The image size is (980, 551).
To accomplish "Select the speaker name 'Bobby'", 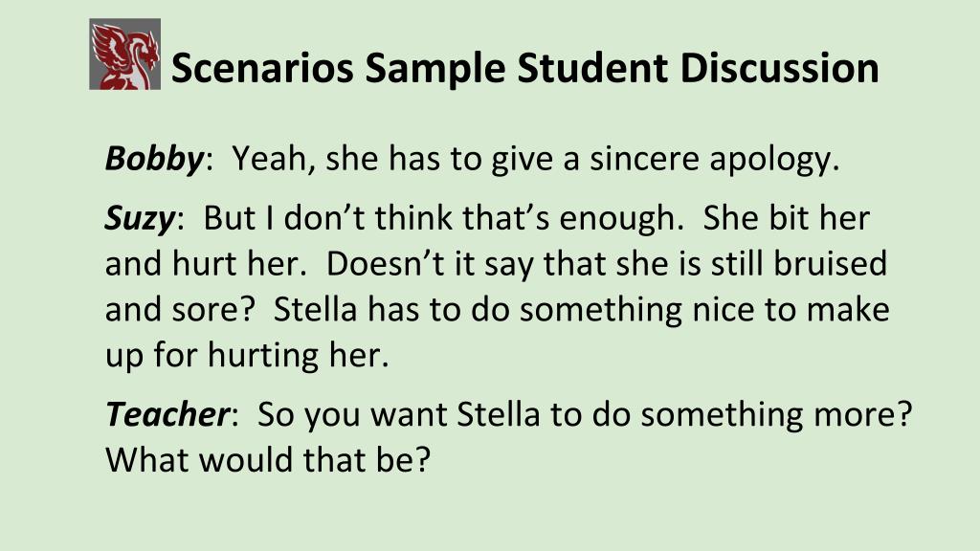I will 154,158.
